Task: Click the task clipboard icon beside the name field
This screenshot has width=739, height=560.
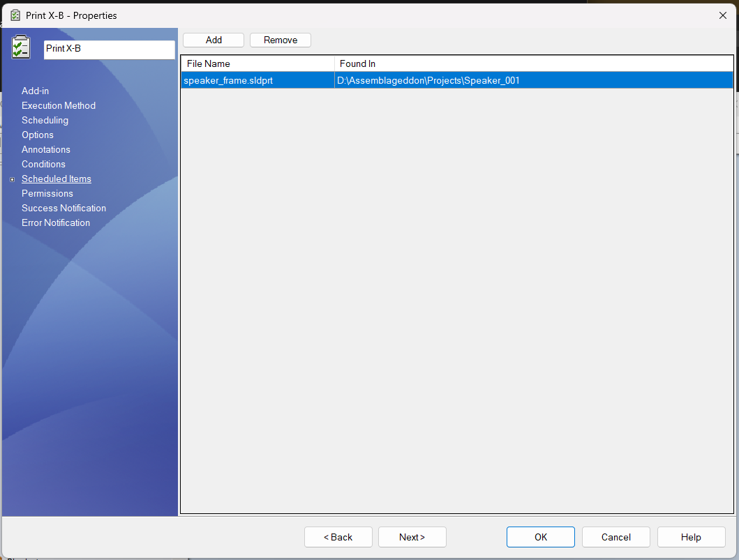Action: tap(21, 47)
